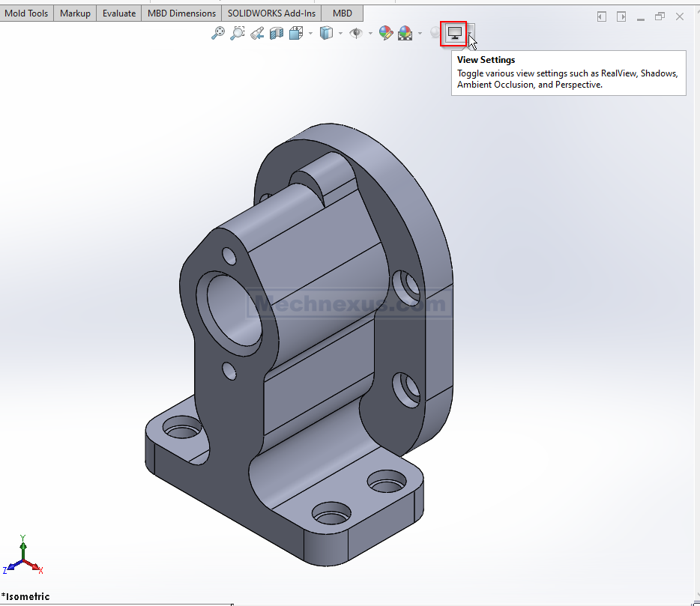The width and height of the screenshot is (700, 606).
Task: Click the XYZ orientation triad
Action: (22, 558)
